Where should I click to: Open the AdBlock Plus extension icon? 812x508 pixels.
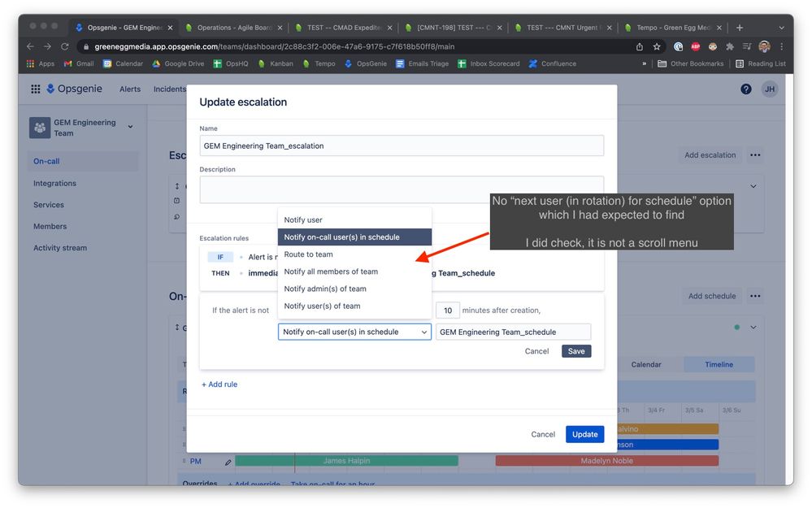click(696, 46)
